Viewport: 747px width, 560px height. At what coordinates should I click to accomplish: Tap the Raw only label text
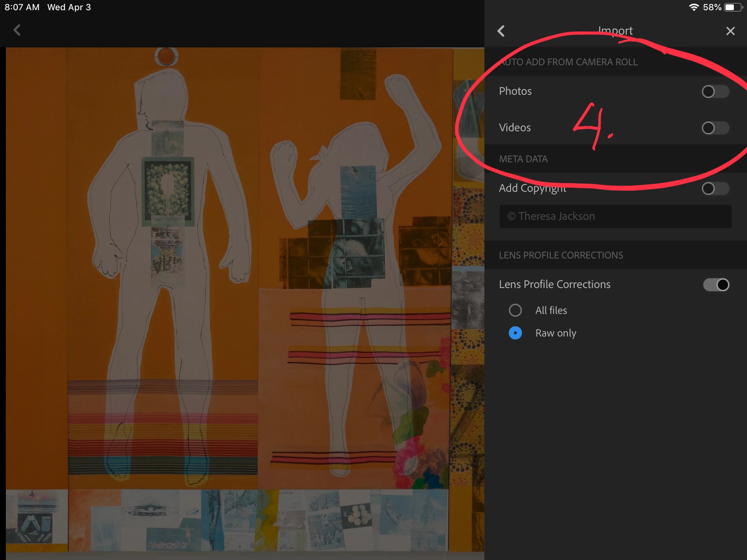556,333
